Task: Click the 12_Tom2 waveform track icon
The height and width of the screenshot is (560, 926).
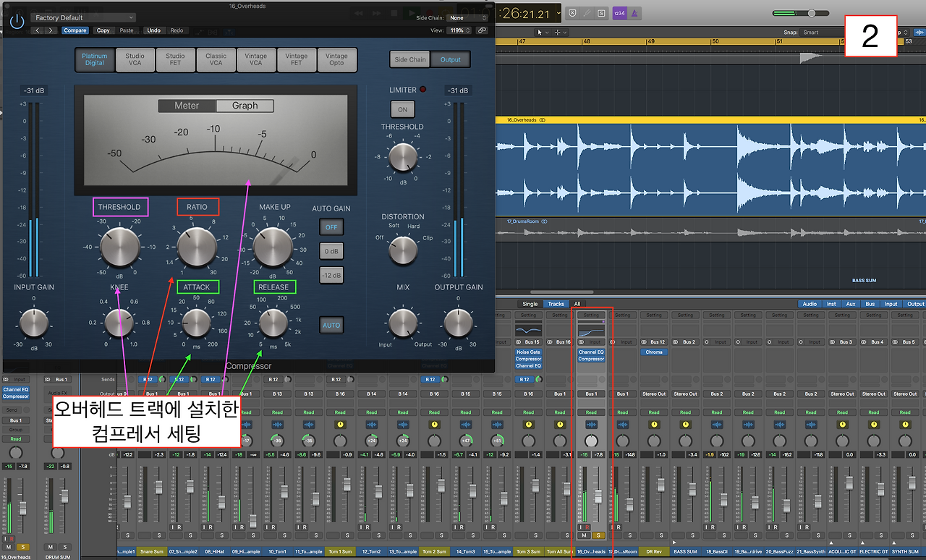Action: [x=371, y=424]
